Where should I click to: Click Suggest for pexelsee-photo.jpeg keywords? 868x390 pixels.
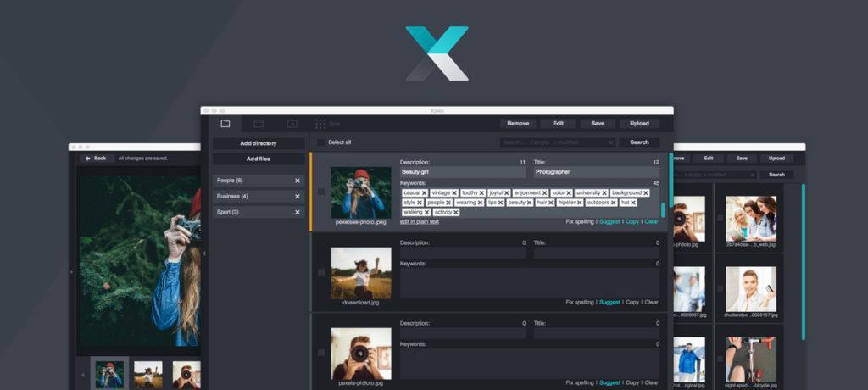pos(609,221)
